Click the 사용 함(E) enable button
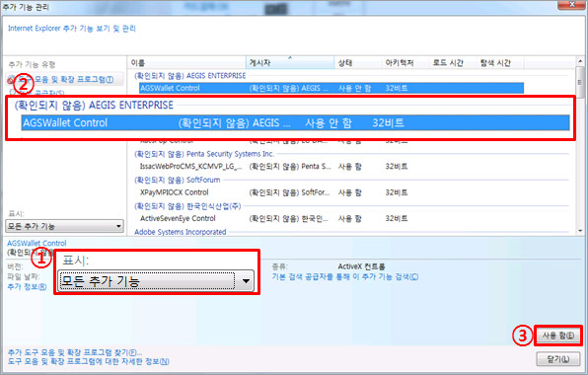The width and height of the screenshot is (588, 375). pos(558,336)
